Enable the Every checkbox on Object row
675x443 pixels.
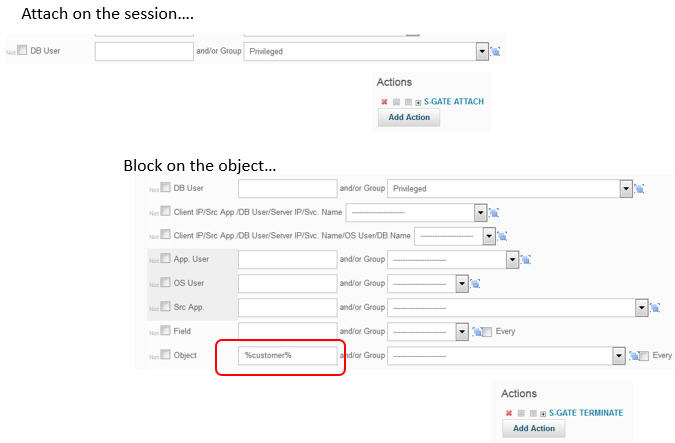pyautogui.click(x=645, y=355)
